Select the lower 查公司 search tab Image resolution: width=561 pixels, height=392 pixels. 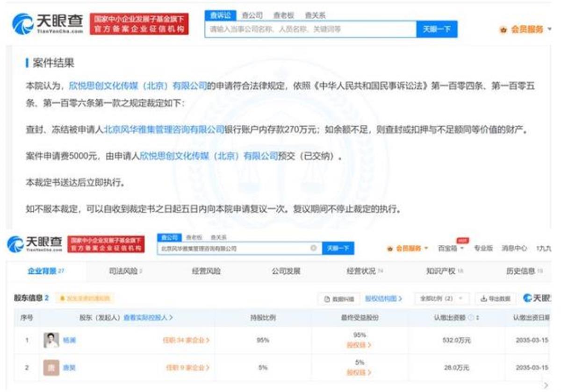(x=168, y=237)
